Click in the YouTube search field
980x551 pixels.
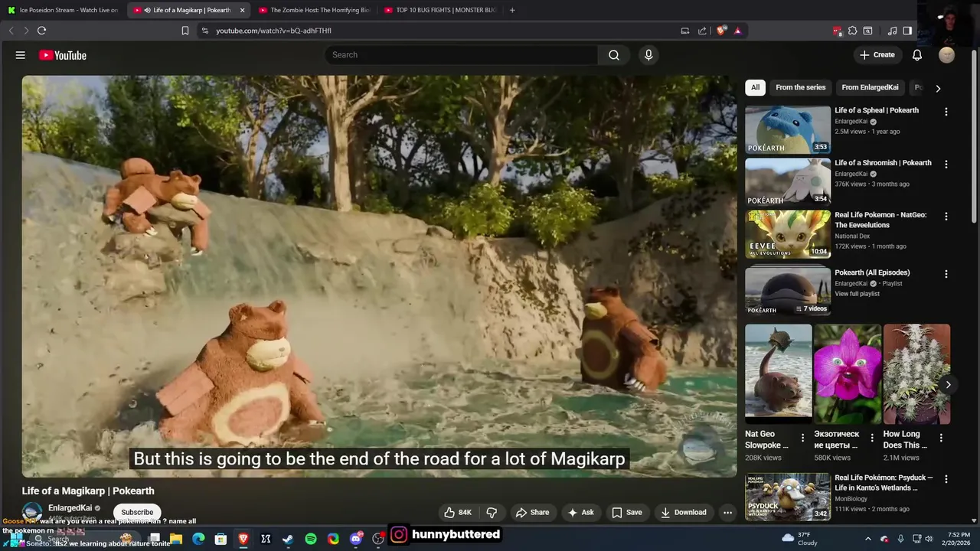point(462,55)
